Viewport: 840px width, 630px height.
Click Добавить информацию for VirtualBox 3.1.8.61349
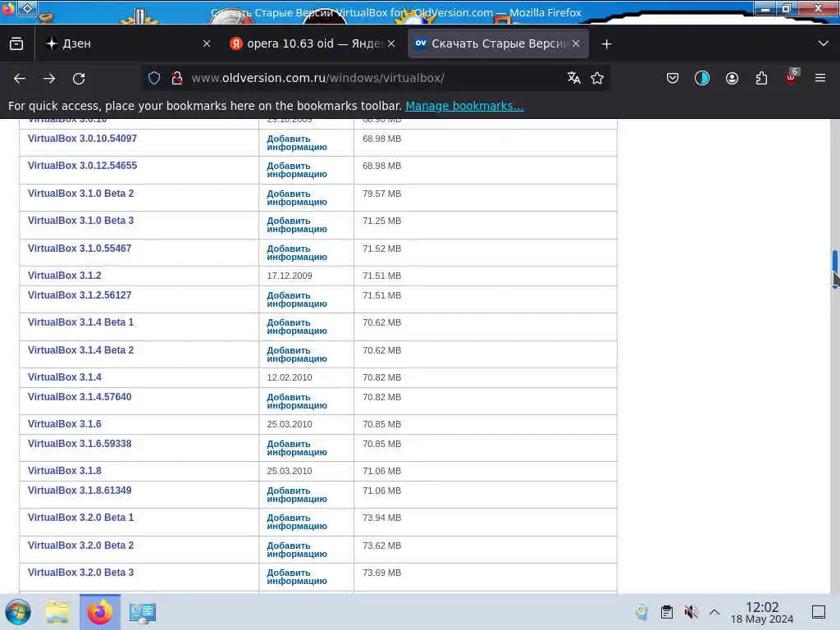(297, 495)
